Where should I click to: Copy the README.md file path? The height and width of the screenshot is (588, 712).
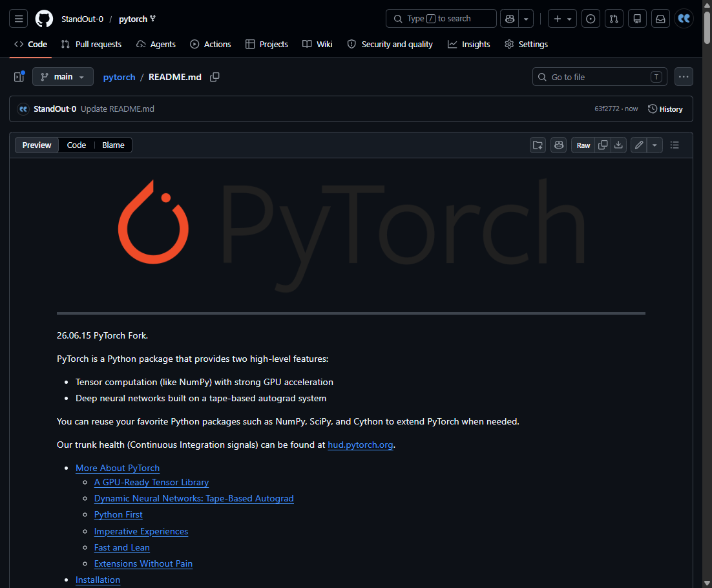[x=215, y=77]
